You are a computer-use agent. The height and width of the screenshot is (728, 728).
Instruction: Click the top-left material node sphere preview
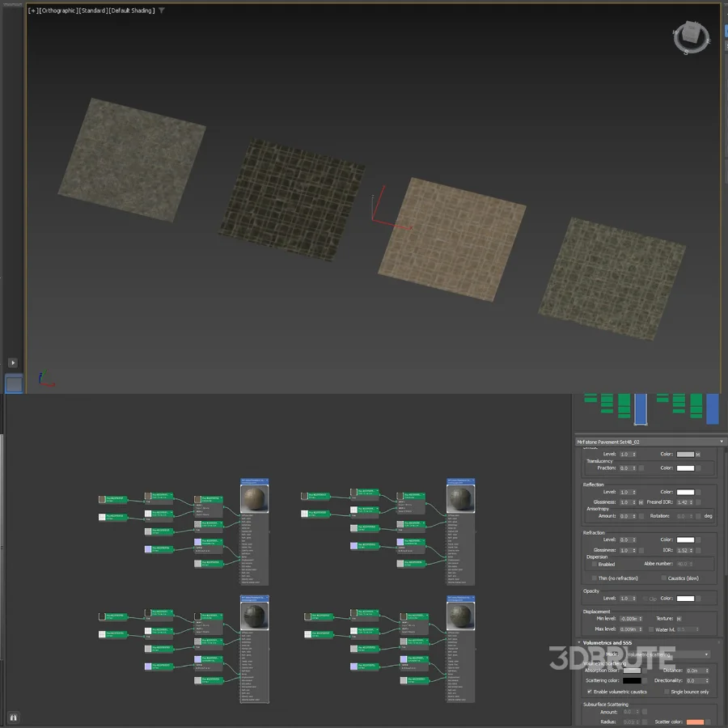click(x=255, y=498)
